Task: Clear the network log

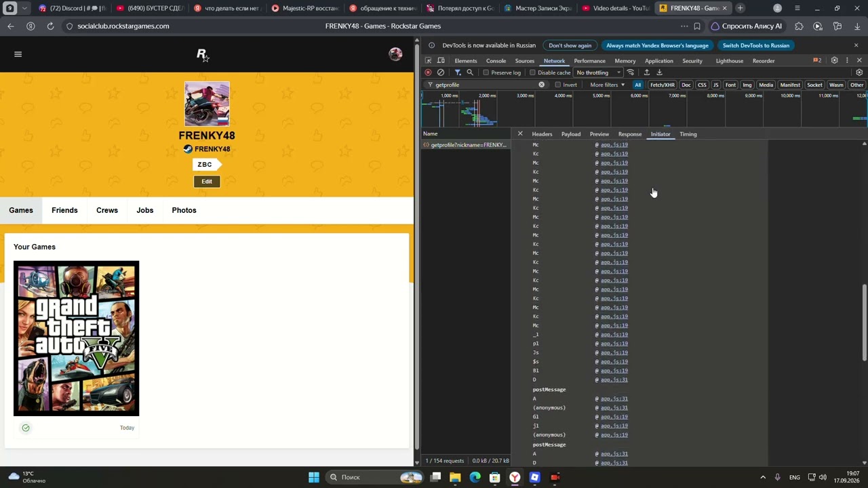Action: click(441, 73)
